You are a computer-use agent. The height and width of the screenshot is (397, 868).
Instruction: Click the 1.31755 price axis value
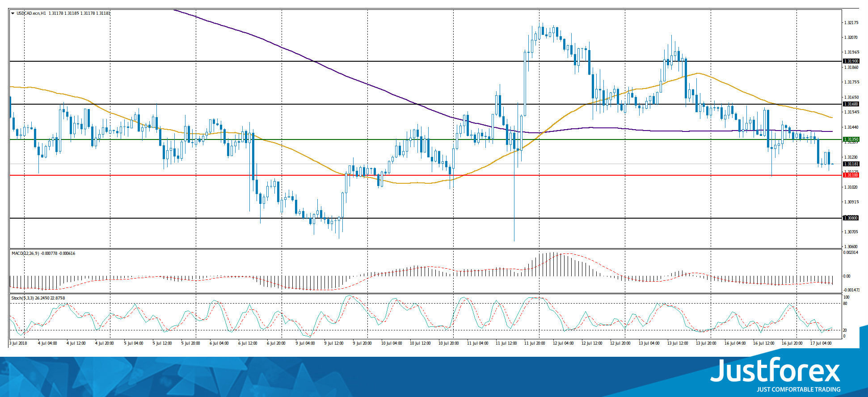[x=851, y=82]
